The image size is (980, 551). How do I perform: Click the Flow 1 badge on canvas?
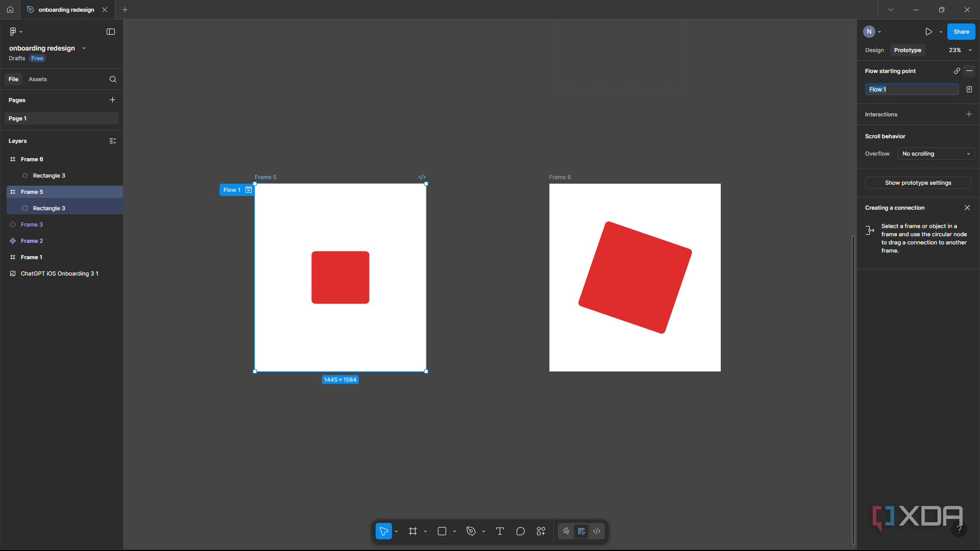coord(236,190)
